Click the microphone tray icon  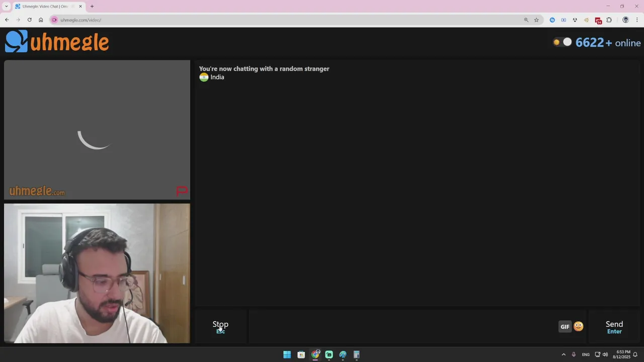pos(574,354)
